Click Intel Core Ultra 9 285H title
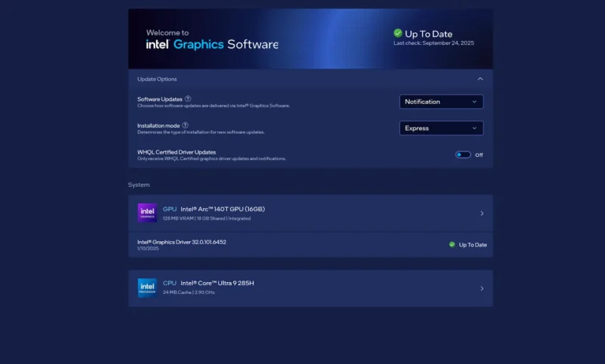Screen dimensions: 605x364 click(217, 283)
